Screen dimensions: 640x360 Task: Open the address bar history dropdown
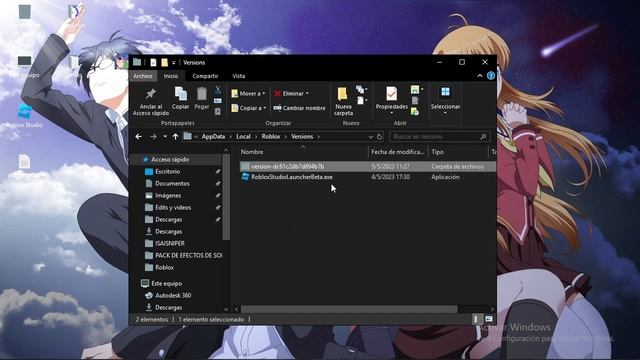(x=371, y=137)
